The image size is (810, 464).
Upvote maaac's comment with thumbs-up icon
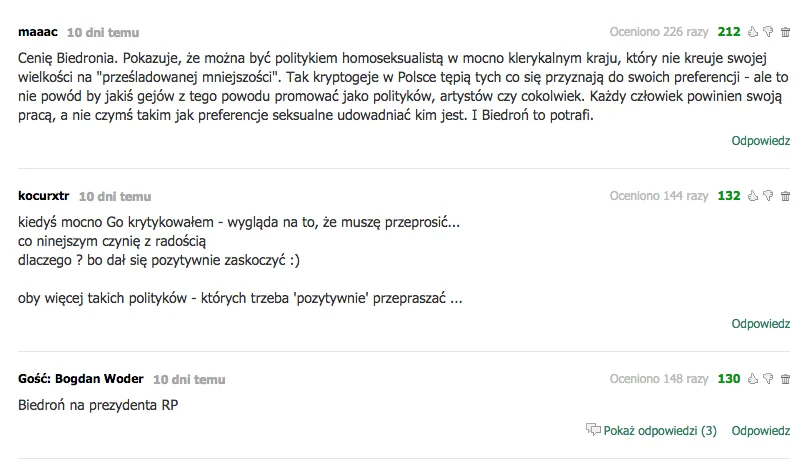[753, 32]
